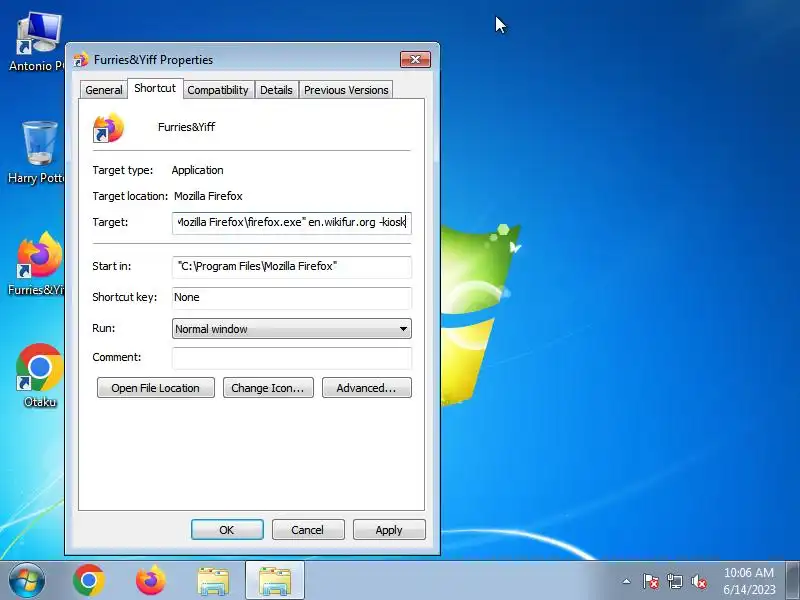Screen dimensions: 800x600
Task: Launch Chrome from the taskbar
Action: click(x=89, y=581)
